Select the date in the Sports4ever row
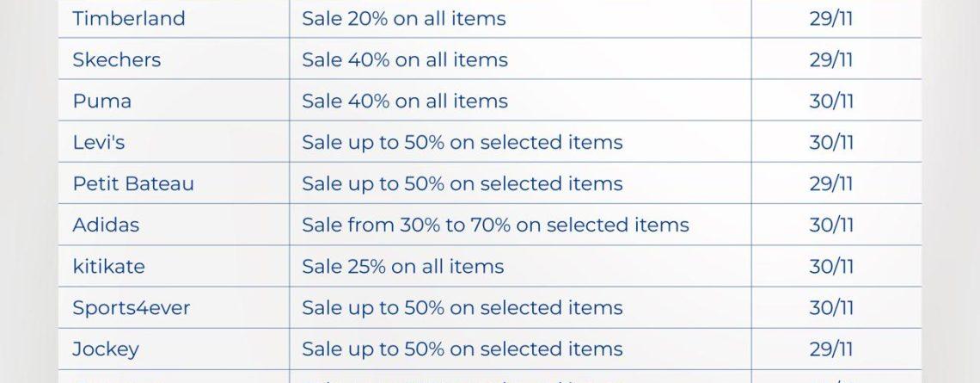The height and width of the screenshot is (383, 980). 830,307
